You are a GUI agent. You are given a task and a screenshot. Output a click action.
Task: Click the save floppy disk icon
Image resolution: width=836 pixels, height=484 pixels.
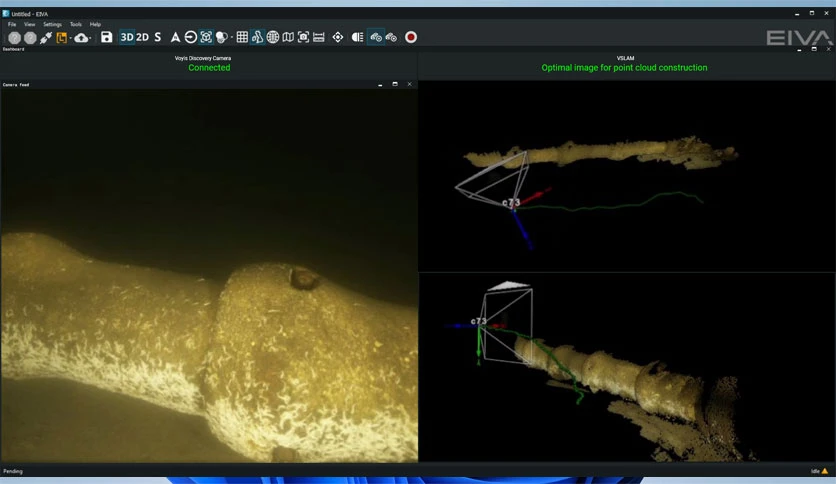click(107, 37)
